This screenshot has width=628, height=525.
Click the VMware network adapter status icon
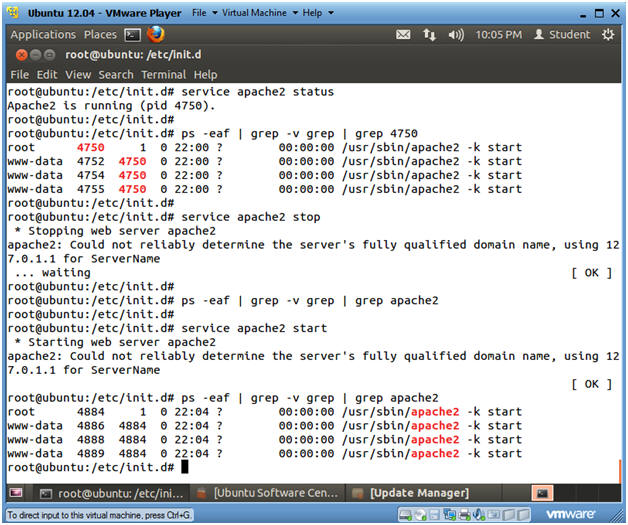point(449,514)
